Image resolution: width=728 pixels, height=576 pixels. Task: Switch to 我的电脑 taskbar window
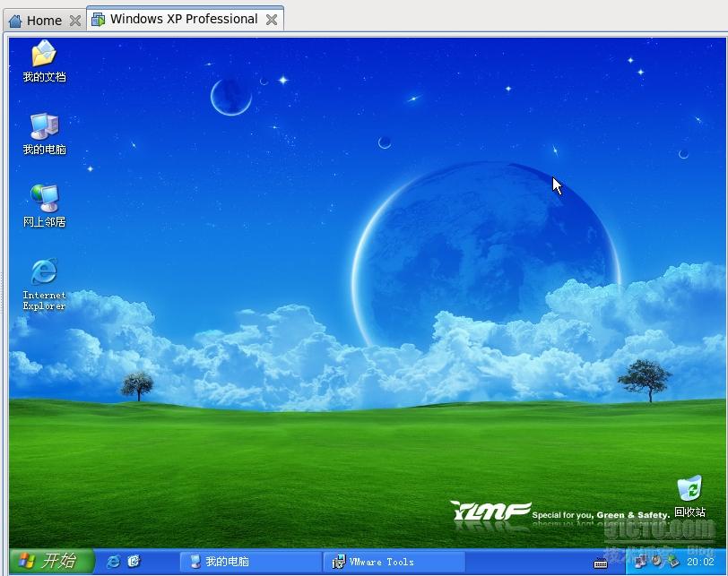coord(251,562)
